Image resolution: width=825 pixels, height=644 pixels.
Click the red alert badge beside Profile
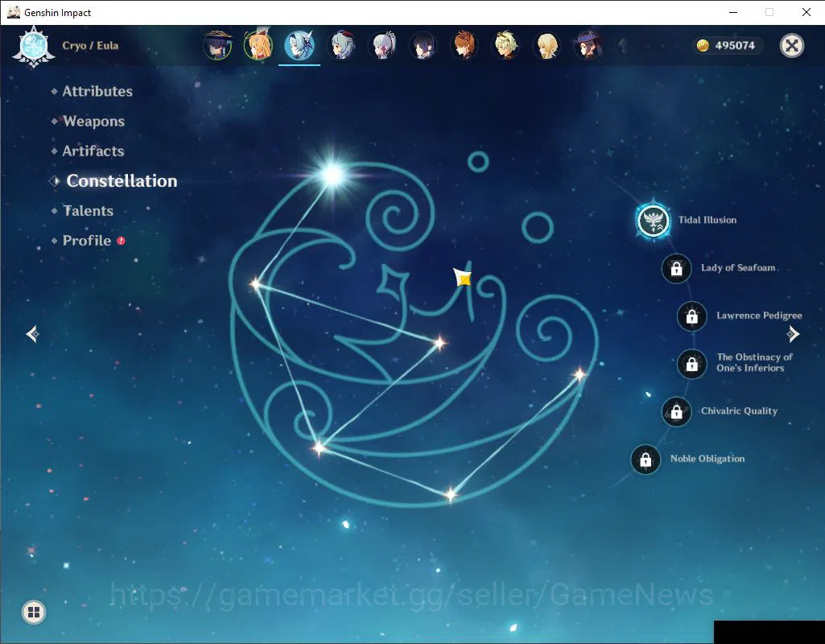pos(121,241)
